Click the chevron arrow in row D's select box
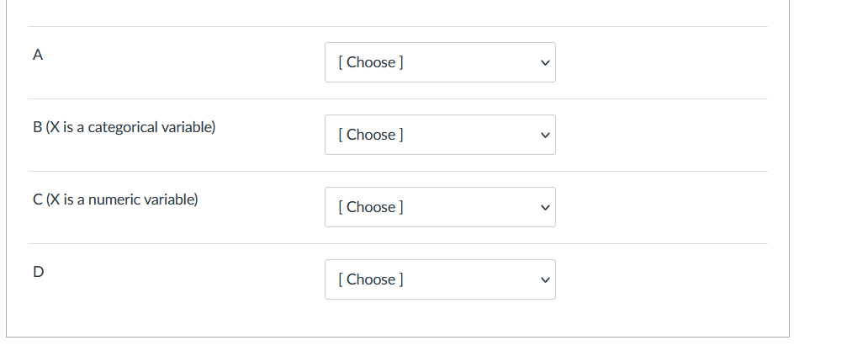The image size is (868, 351). tap(544, 280)
